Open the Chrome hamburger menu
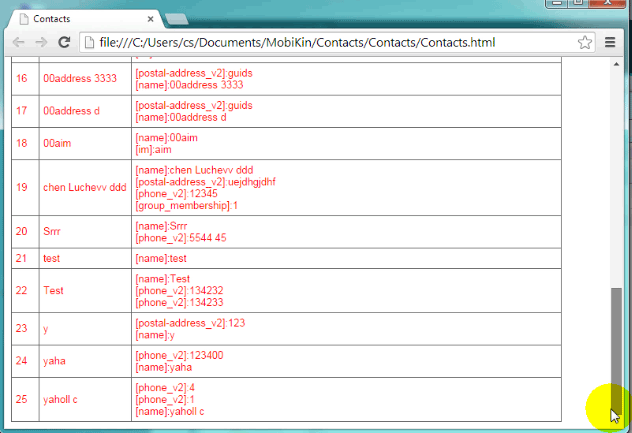 [x=610, y=42]
